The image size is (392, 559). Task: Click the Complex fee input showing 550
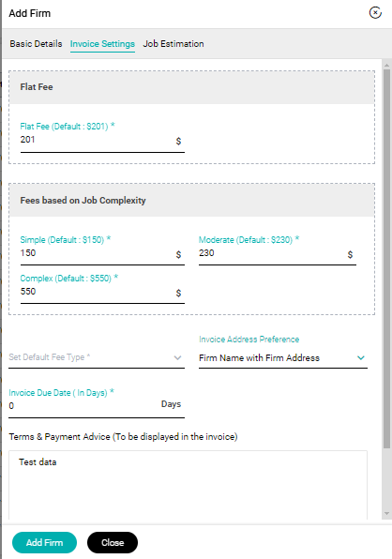[x=97, y=292]
